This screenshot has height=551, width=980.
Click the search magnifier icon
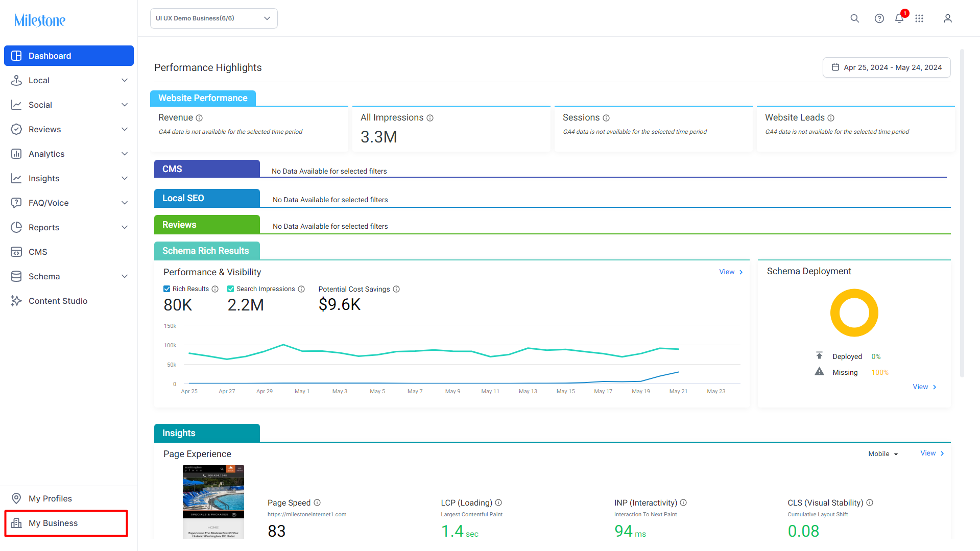854,18
